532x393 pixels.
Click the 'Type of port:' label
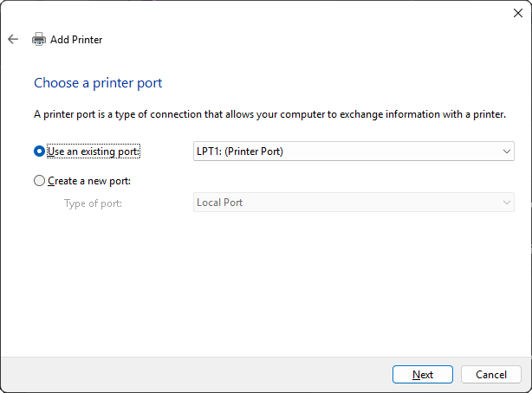pos(93,203)
